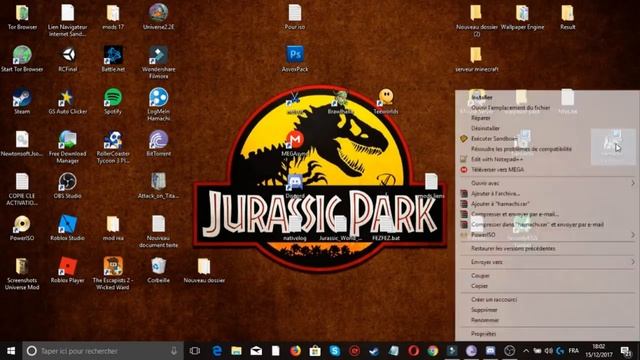
Task: Select the serveur minecraft folder
Action: (x=477, y=59)
